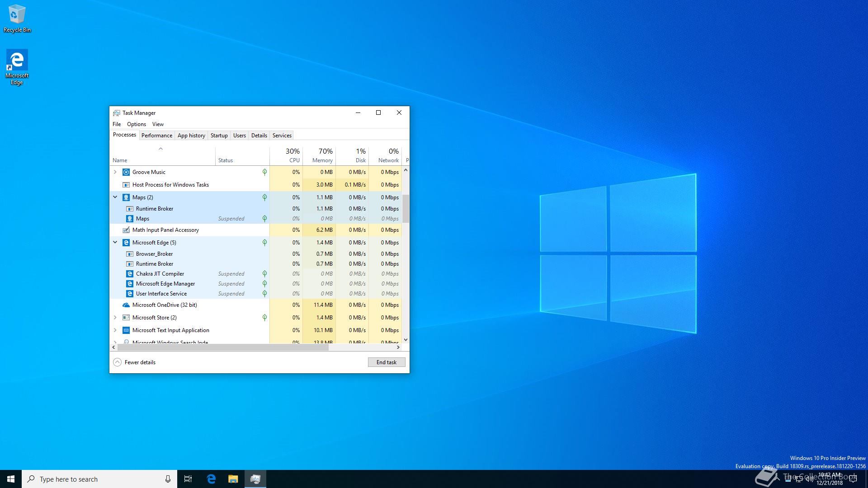868x488 pixels.
Task: Open Task View on the taskbar
Action: [188, 479]
